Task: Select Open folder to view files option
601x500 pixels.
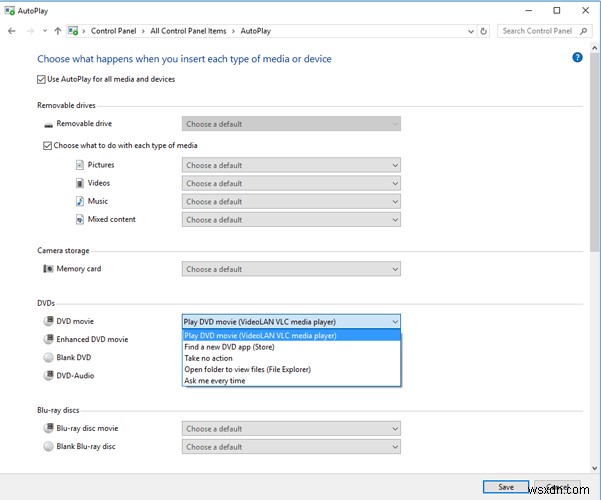Action: click(x=247, y=369)
